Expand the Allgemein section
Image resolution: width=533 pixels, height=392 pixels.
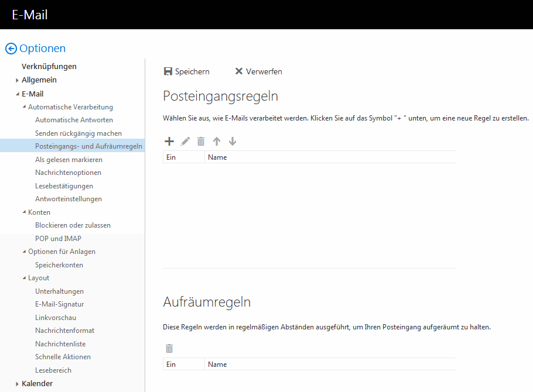coord(18,80)
